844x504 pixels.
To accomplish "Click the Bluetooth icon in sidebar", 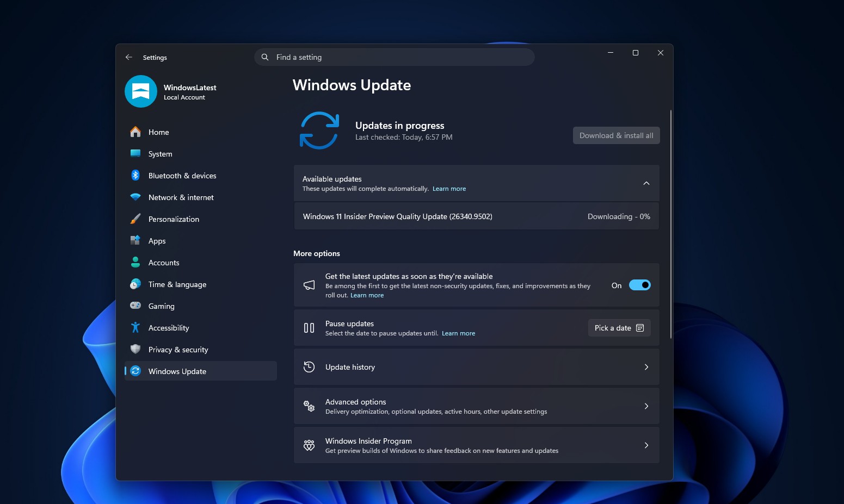I will (135, 176).
